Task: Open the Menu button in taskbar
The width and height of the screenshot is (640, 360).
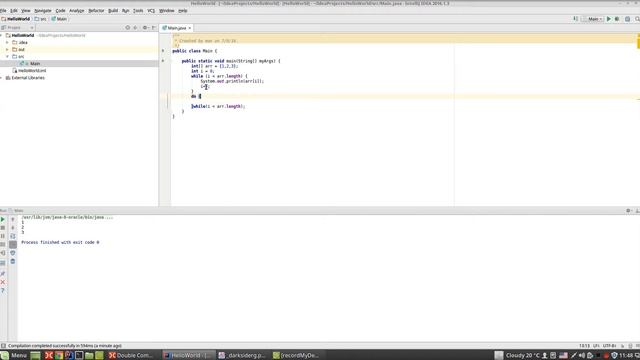Action: (14, 356)
